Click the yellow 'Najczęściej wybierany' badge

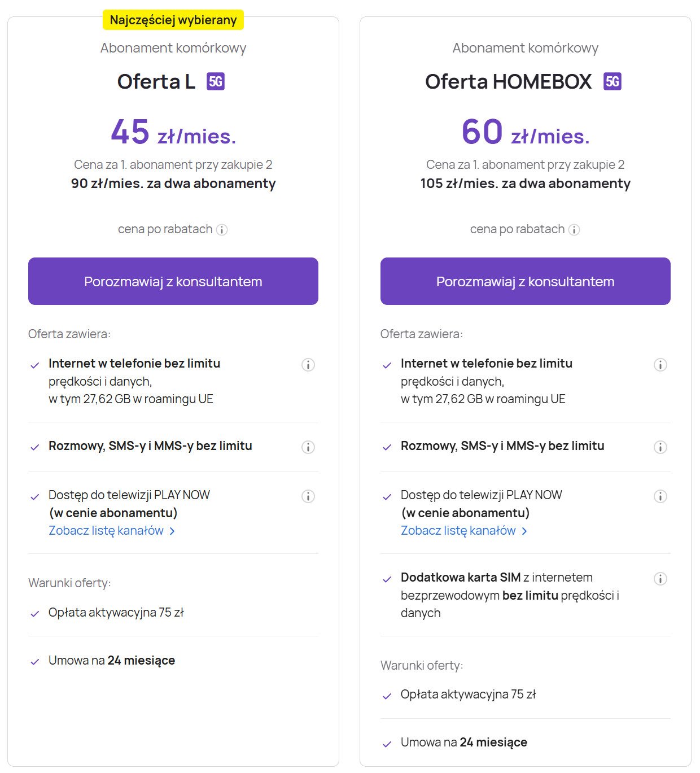(x=173, y=20)
